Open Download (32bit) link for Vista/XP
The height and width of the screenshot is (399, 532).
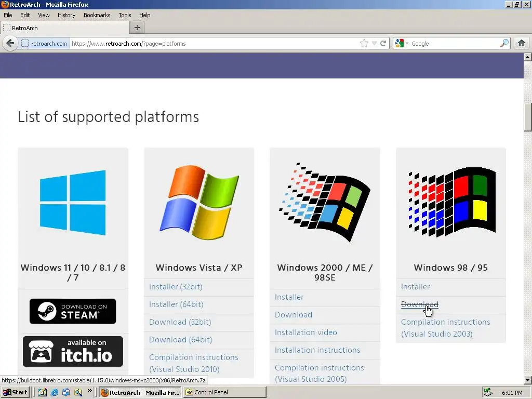coord(180,322)
